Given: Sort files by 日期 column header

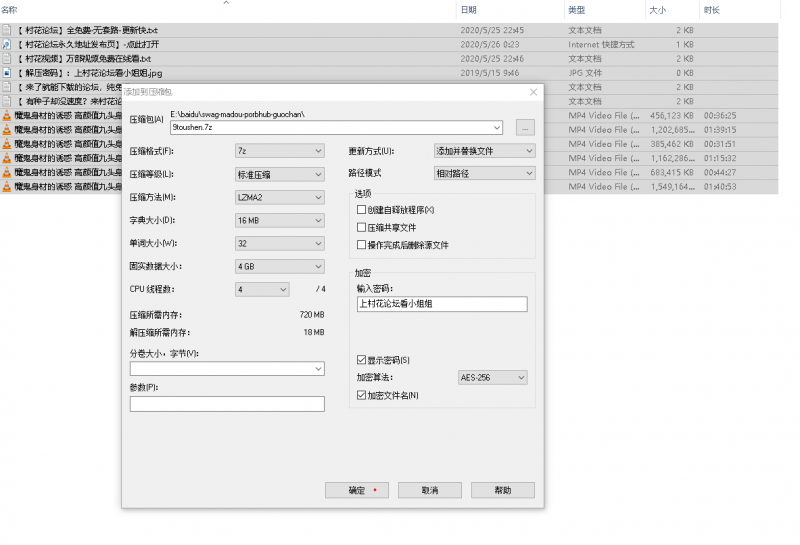Looking at the screenshot, I should pyautogui.click(x=468, y=10).
